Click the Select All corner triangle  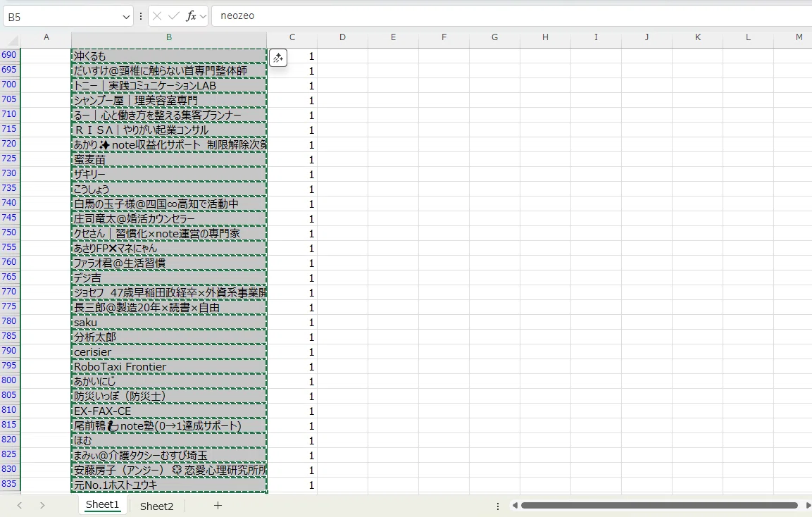tap(11, 39)
